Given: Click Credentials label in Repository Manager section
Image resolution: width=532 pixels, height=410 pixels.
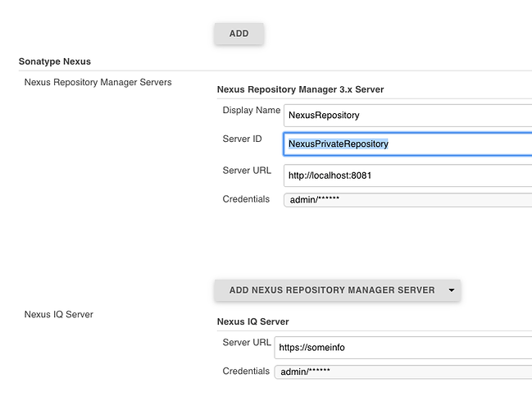Looking at the screenshot, I should click(x=246, y=199).
